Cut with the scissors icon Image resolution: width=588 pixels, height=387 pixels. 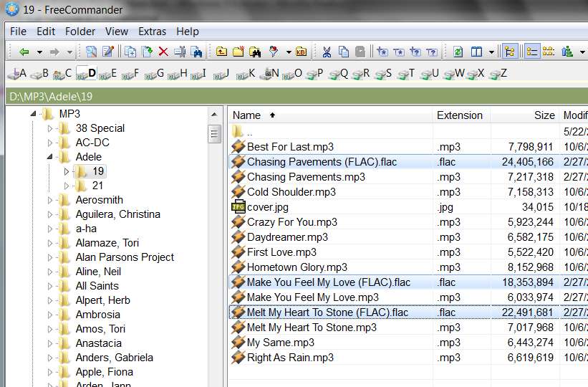(x=327, y=52)
